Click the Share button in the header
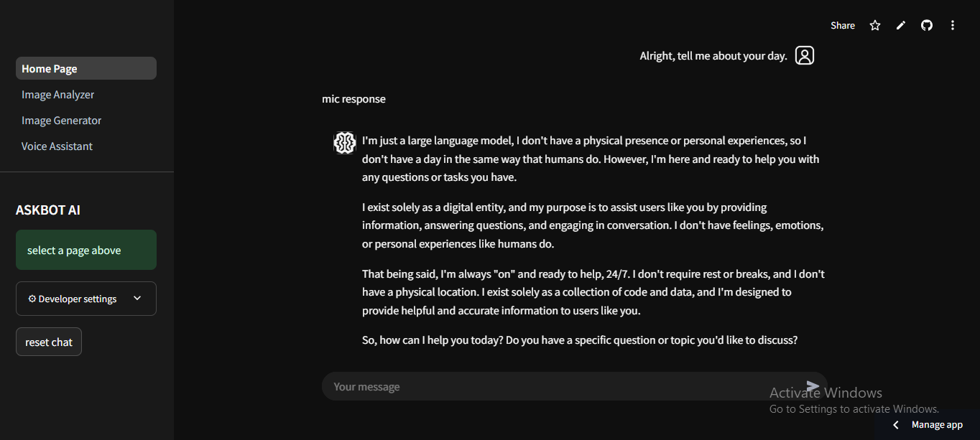The width and height of the screenshot is (980, 440). pos(843,25)
